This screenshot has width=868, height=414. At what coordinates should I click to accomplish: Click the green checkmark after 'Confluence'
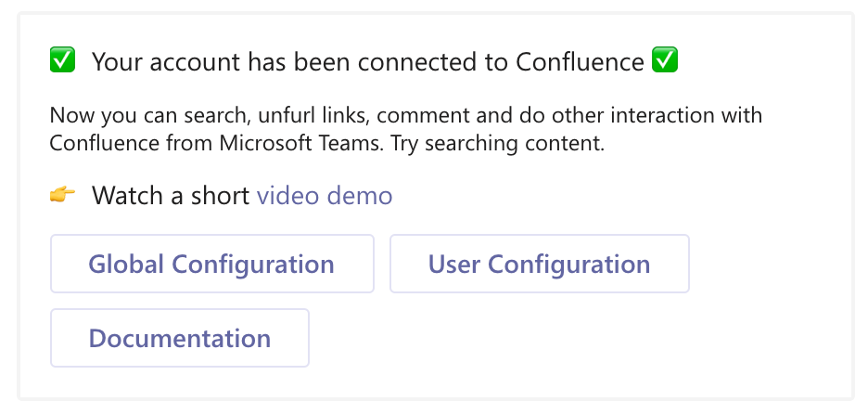pos(665,62)
